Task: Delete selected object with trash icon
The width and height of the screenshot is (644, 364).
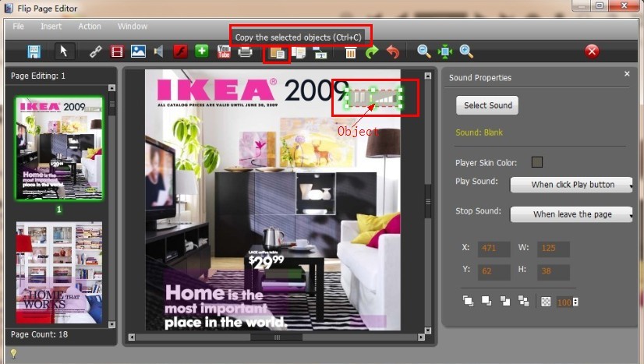Action: tap(350, 52)
